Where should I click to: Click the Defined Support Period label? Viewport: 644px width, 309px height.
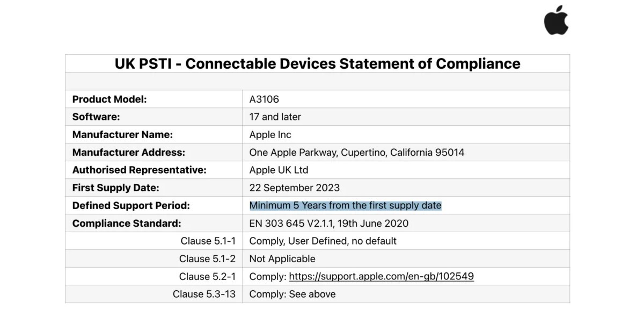[x=131, y=205]
